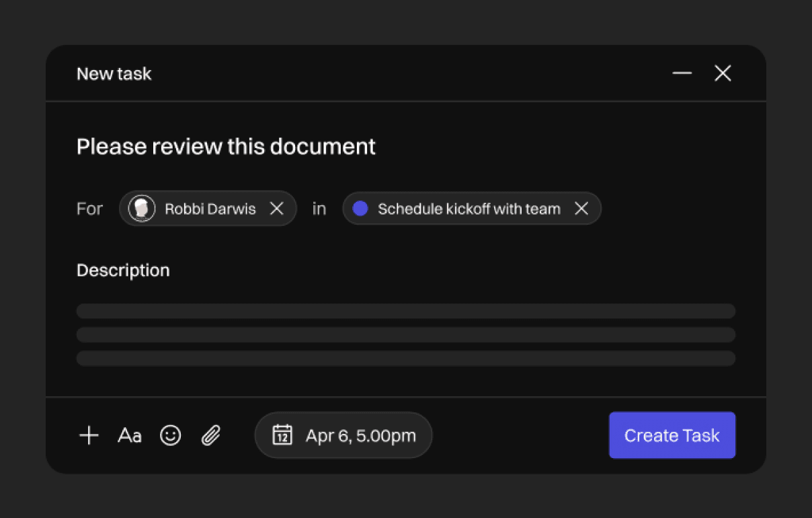This screenshot has height=518, width=812.
Task: Click Robbi Darwis's avatar picture
Action: tap(142, 209)
